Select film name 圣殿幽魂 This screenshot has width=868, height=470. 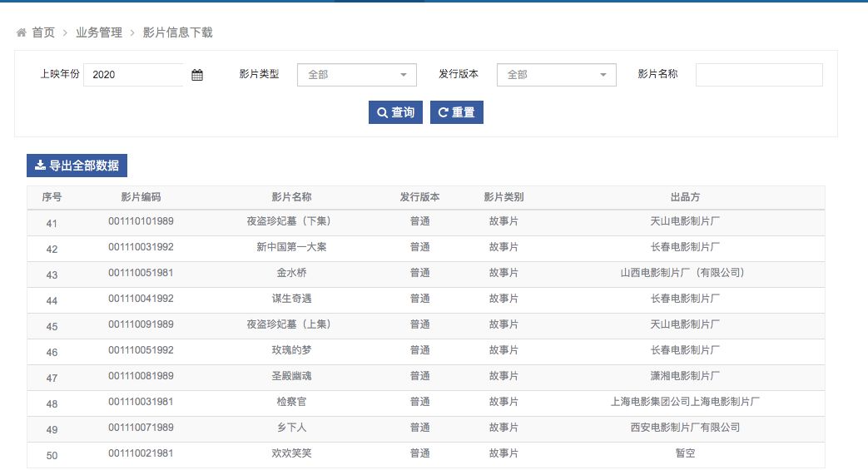(x=291, y=376)
